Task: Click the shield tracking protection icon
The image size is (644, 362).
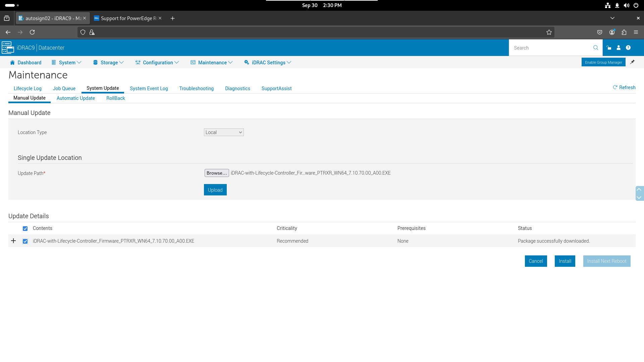Action: [83, 32]
